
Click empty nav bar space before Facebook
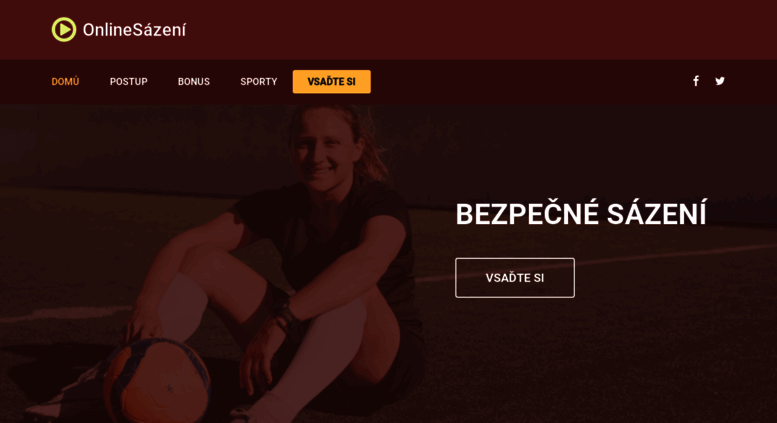tap(530, 82)
